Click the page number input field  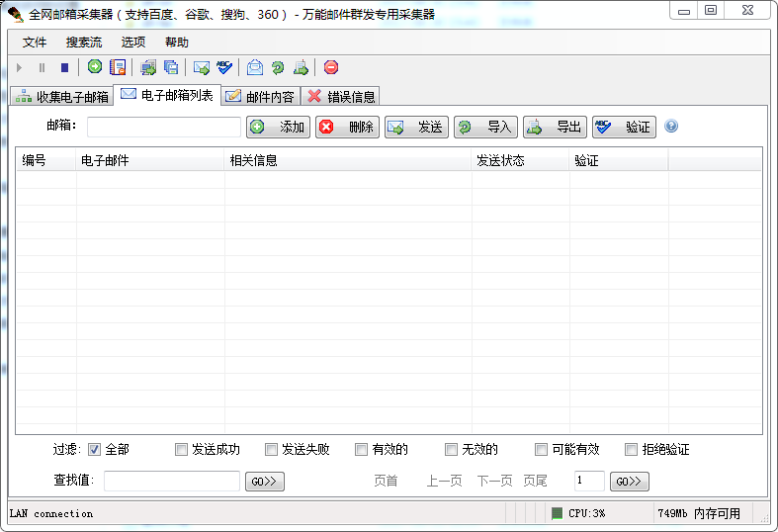click(589, 481)
